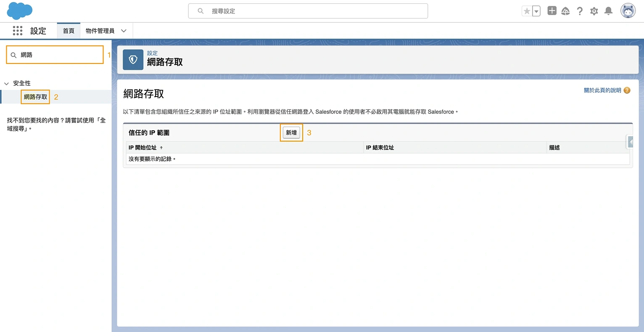This screenshot has height=332, width=644.
Task: Click the quick find field containing 網路
Action: pyautogui.click(x=55, y=54)
